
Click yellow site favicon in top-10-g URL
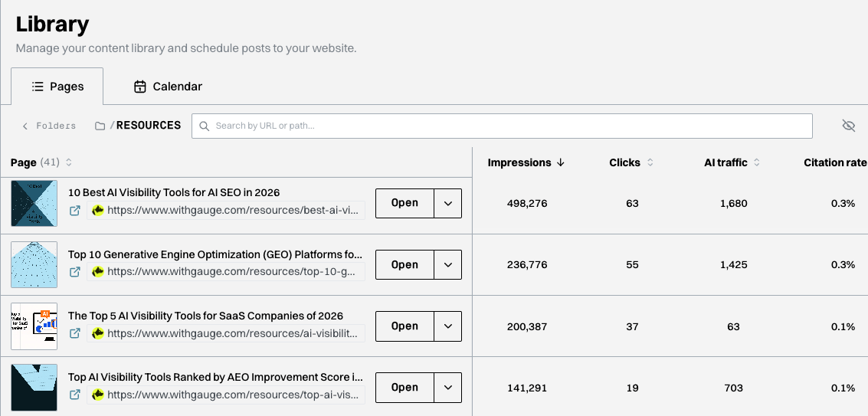pyautogui.click(x=98, y=272)
